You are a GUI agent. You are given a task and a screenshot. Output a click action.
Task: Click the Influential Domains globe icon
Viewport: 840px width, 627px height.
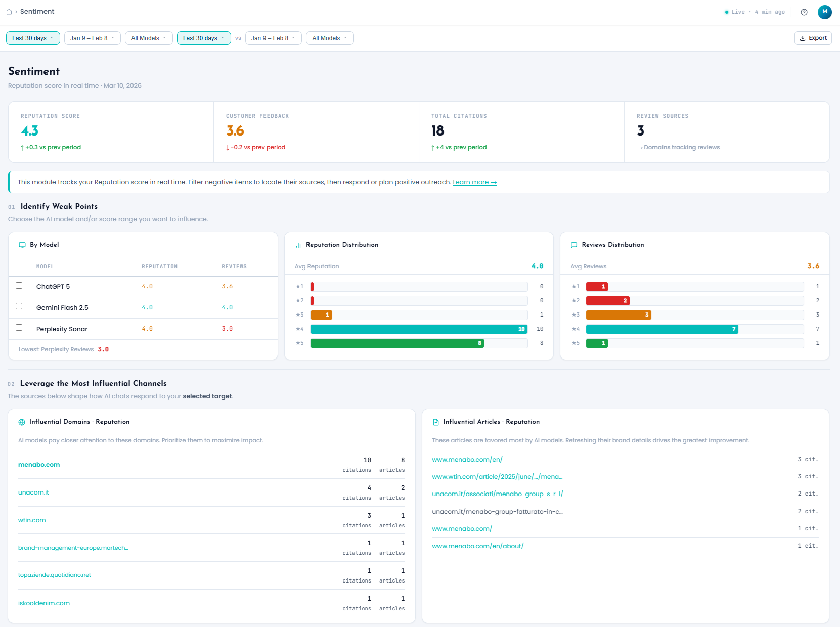pyautogui.click(x=22, y=422)
